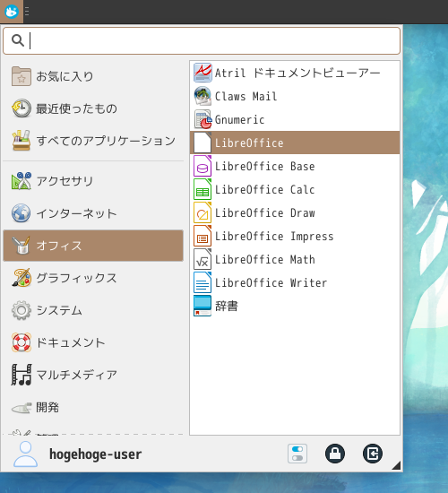Launch LibreOffice Math by its label
This screenshot has width=448, height=493.
[x=264, y=260]
